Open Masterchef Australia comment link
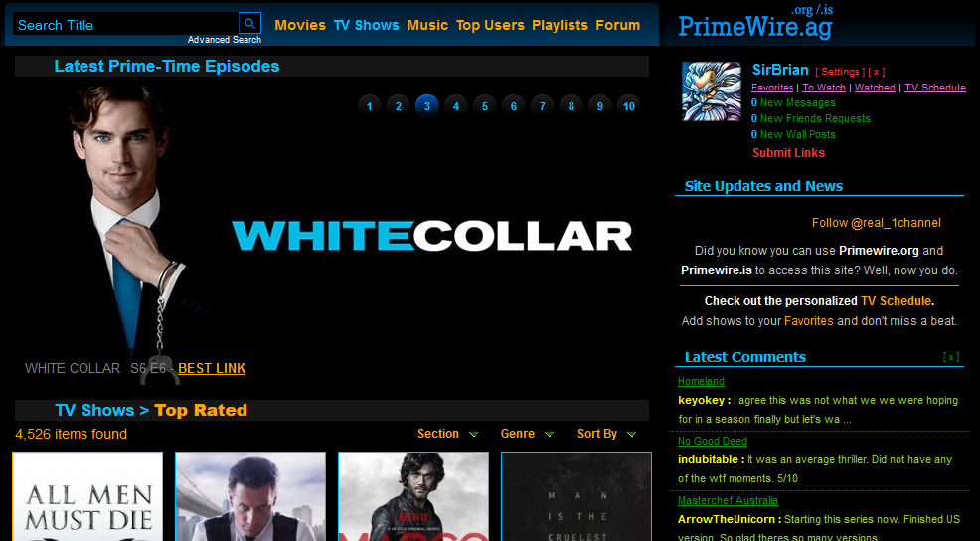 point(729,500)
